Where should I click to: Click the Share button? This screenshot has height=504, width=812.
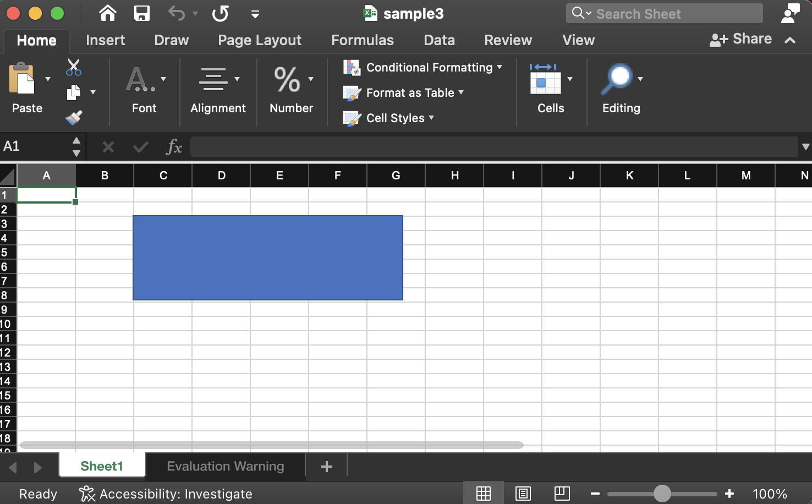[x=741, y=39]
